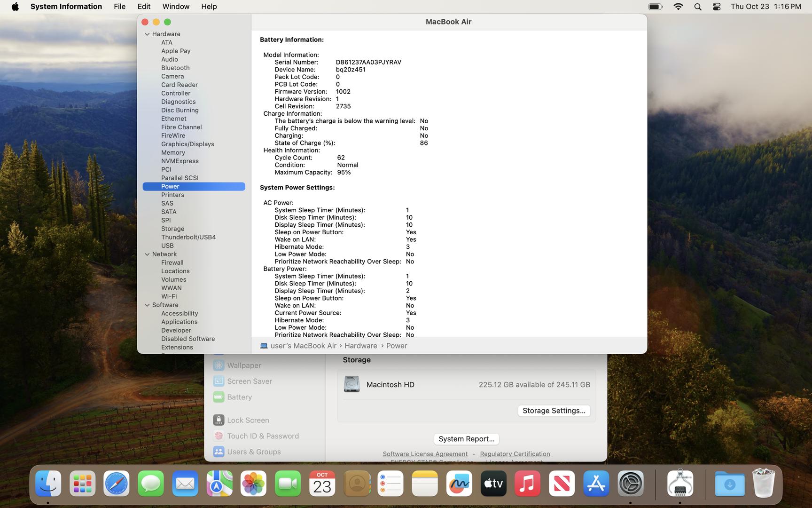Image resolution: width=812 pixels, height=508 pixels.
Task: Click the battery status icon
Action: coord(655,7)
